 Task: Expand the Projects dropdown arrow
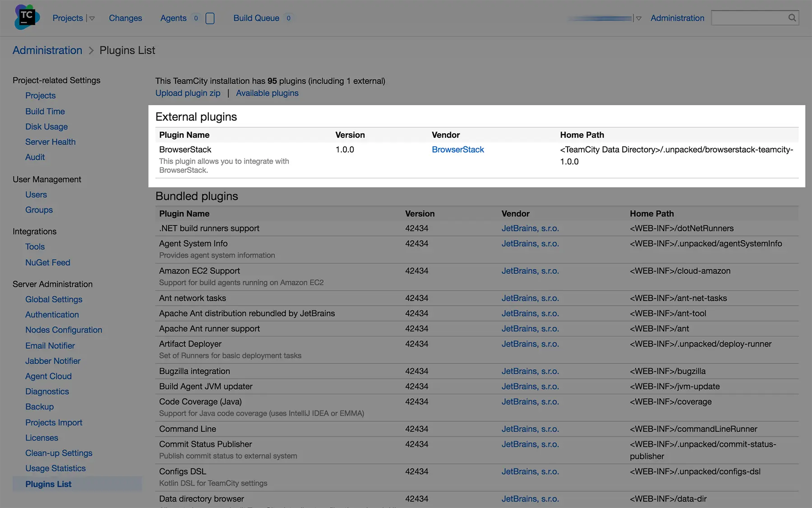coord(92,19)
